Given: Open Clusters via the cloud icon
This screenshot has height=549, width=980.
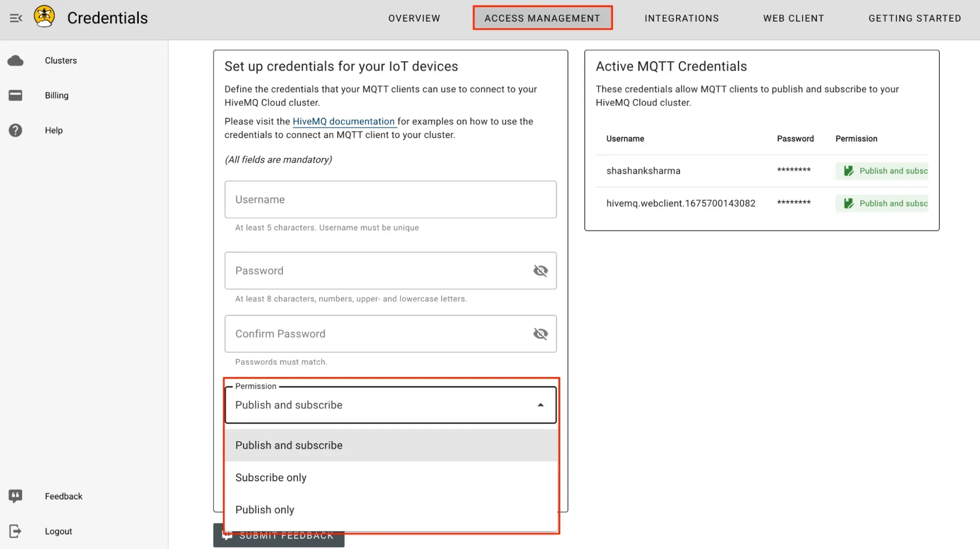Looking at the screenshot, I should point(15,60).
